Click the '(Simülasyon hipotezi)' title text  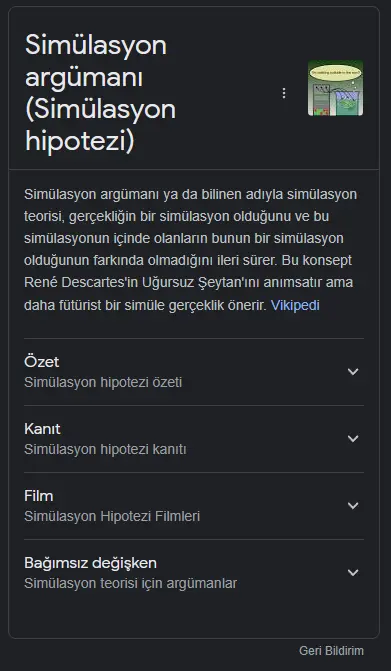101,125
